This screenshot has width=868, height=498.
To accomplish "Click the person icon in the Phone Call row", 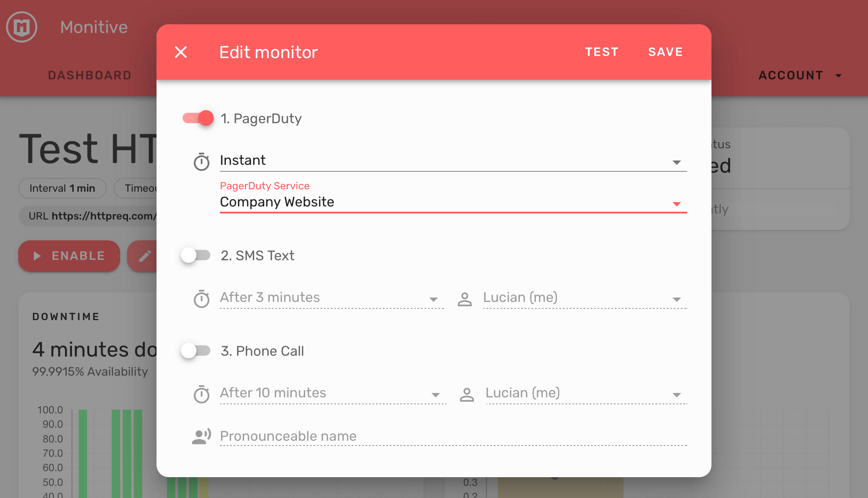I will 467,394.
